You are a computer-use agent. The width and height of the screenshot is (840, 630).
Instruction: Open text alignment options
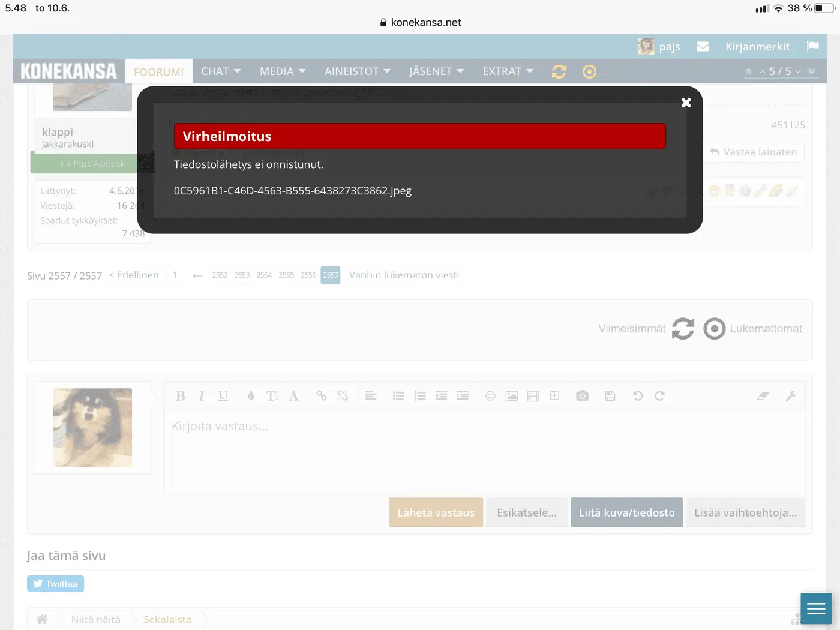(x=370, y=396)
